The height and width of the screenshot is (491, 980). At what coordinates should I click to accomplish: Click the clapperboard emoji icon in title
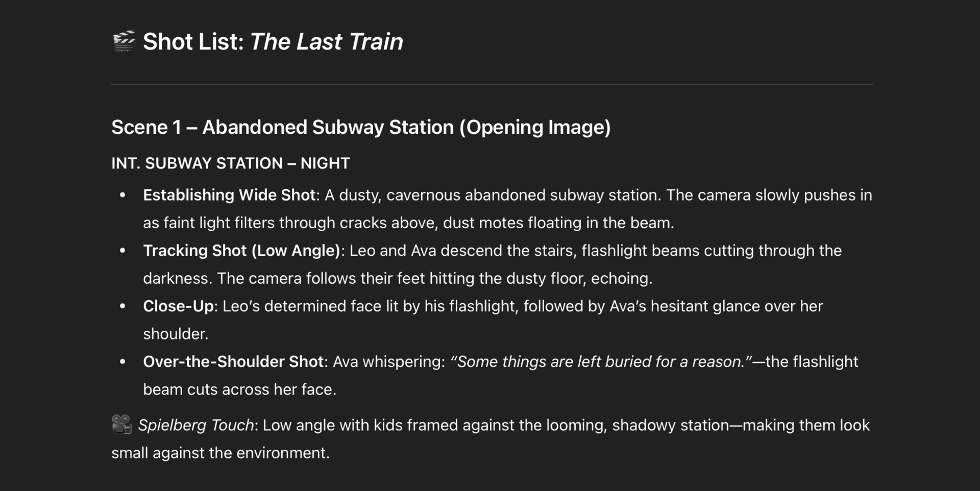point(124,41)
